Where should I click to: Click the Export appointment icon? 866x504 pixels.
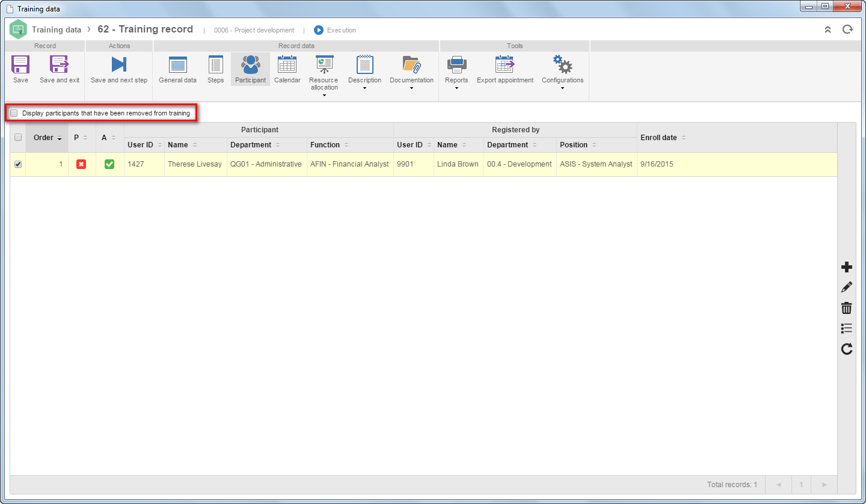pos(505,65)
